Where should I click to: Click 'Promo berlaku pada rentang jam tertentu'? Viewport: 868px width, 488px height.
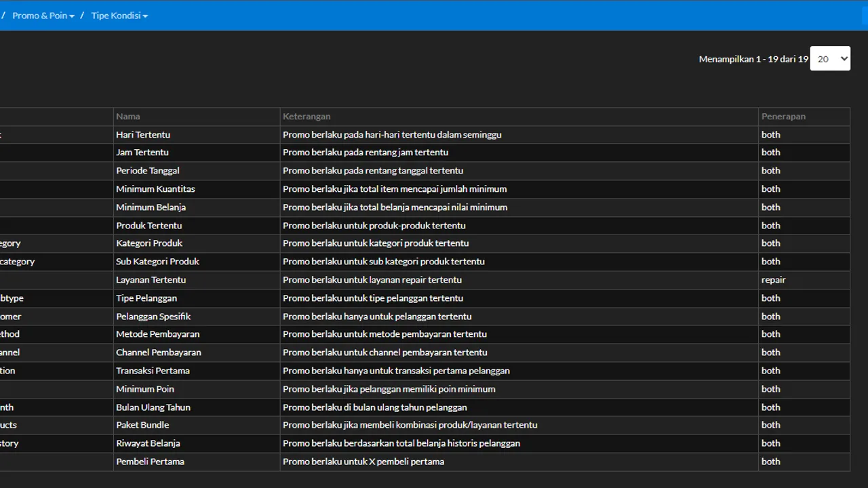click(x=366, y=152)
